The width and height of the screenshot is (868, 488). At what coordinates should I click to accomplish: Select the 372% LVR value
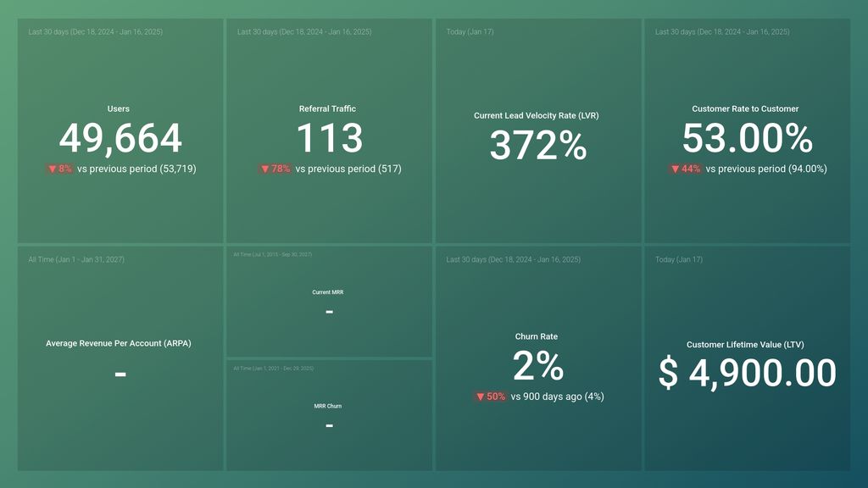pos(538,146)
